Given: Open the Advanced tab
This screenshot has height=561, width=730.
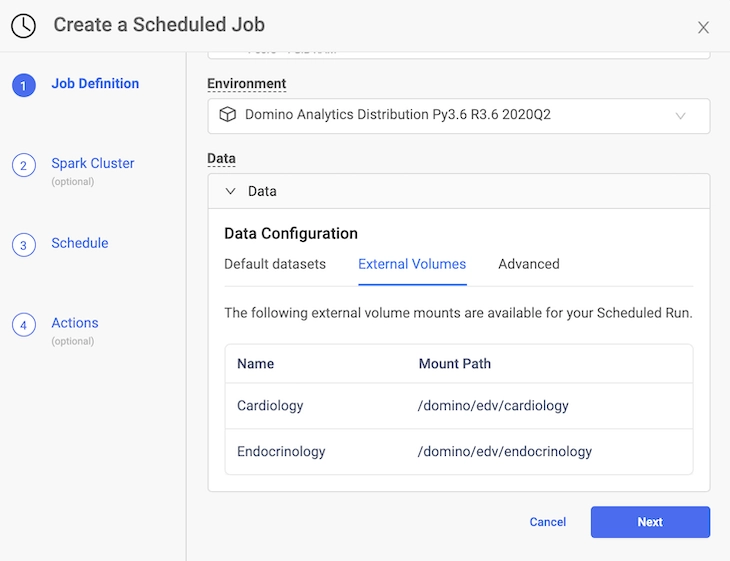Looking at the screenshot, I should tap(529, 264).
